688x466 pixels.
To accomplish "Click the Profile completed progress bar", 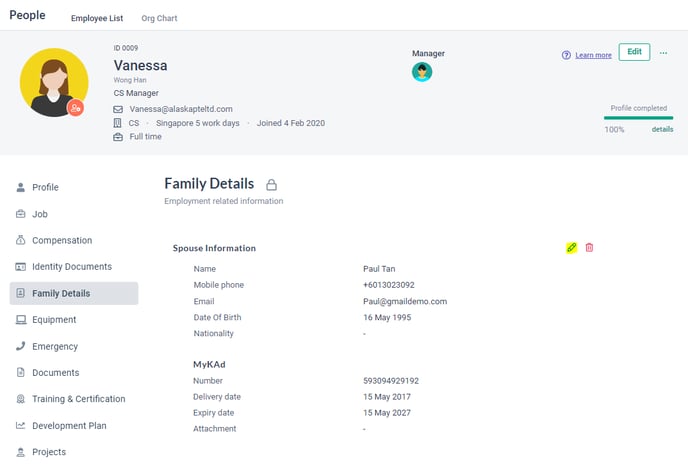I will [x=638, y=118].
